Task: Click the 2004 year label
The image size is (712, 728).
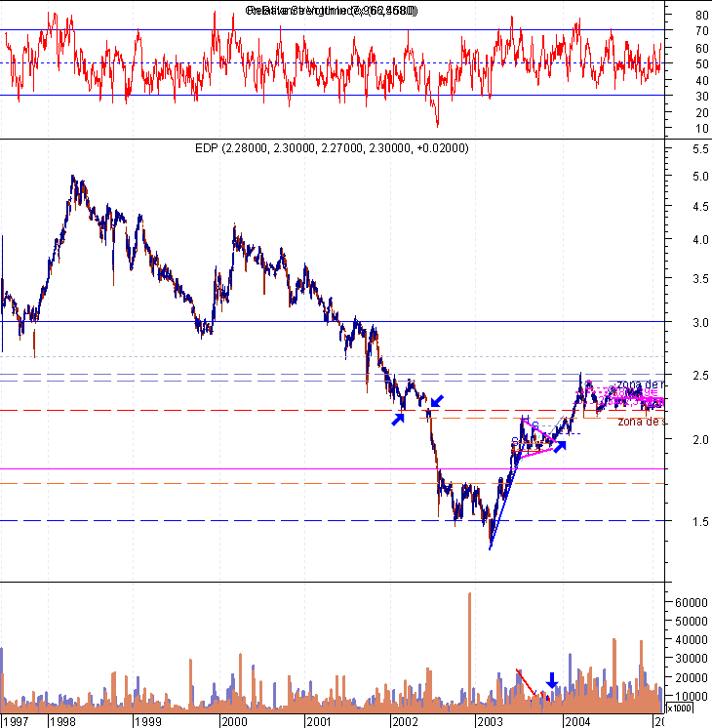Action: tap(577, 721)
